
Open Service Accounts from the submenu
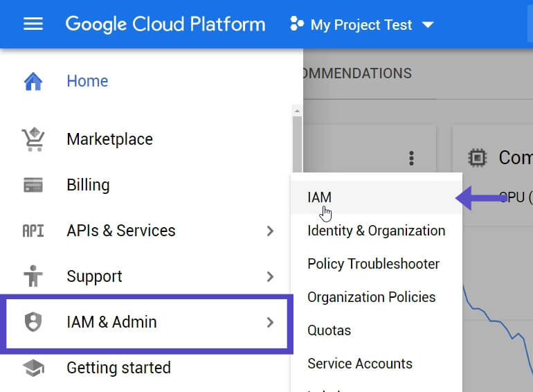coord(377,364)
